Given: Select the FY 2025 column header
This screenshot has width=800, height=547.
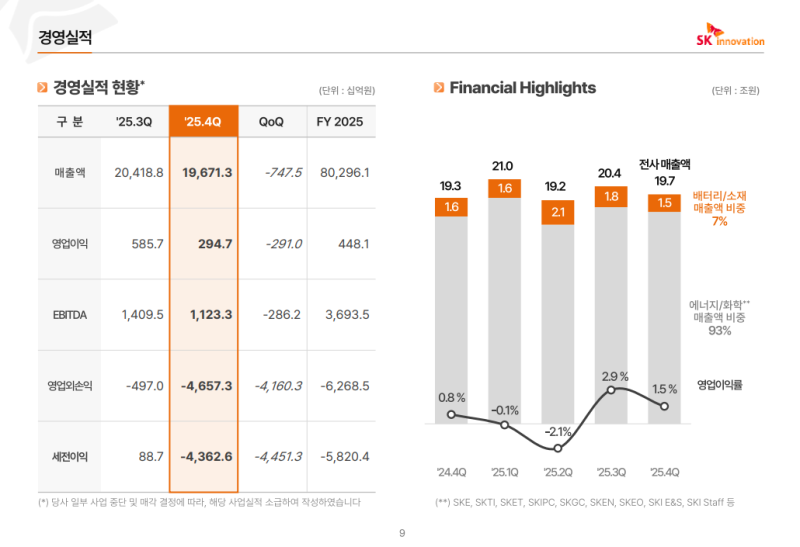Looking at the screenshot, I should [x=340, y=121].
